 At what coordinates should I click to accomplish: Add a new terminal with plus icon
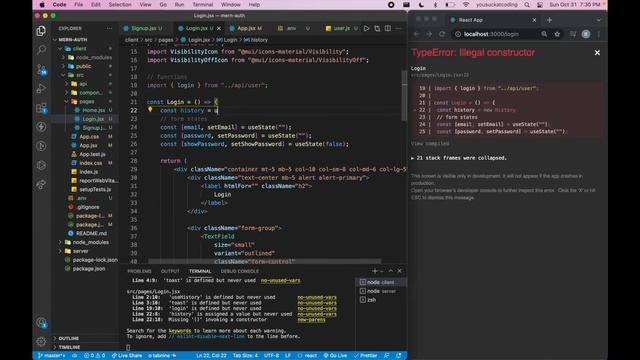coord(375,271)
